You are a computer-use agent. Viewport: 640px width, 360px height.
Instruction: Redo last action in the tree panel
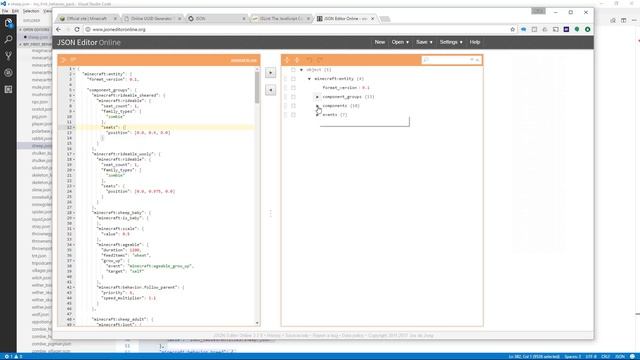pyautogui.click(x=320, y=60)
